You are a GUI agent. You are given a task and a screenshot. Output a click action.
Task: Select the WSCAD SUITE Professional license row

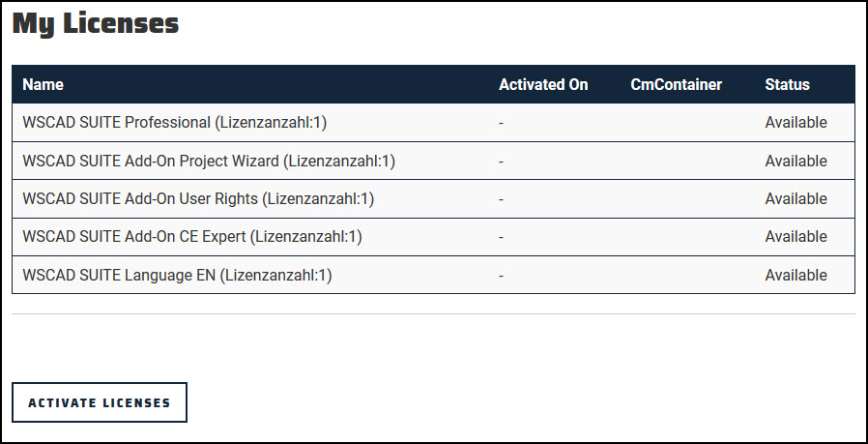(x=433, y=123)
